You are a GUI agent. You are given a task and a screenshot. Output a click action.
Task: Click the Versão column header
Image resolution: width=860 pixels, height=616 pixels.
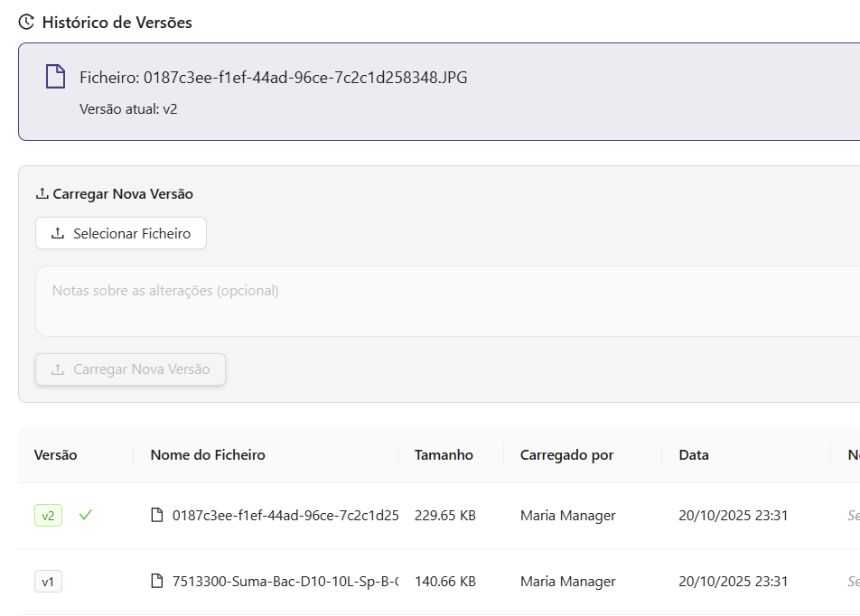click(x=56, y=455)
